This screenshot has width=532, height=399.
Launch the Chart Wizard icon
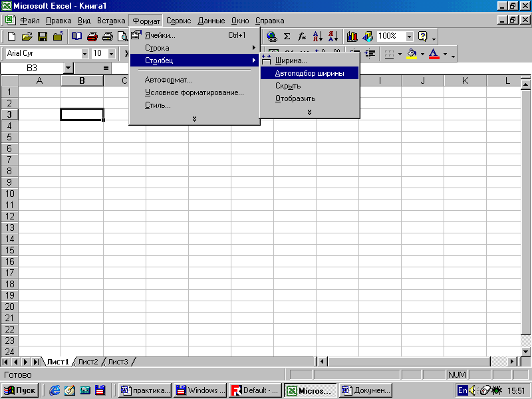(x=352, y=37)
